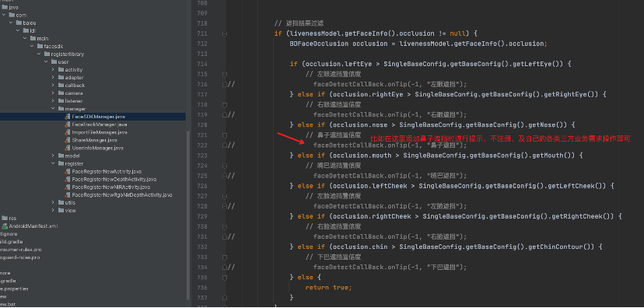Open FaceRegisterNewDepthActivity.java from the tree
This screenshot has height=308, width=644.
coord(114,179)
